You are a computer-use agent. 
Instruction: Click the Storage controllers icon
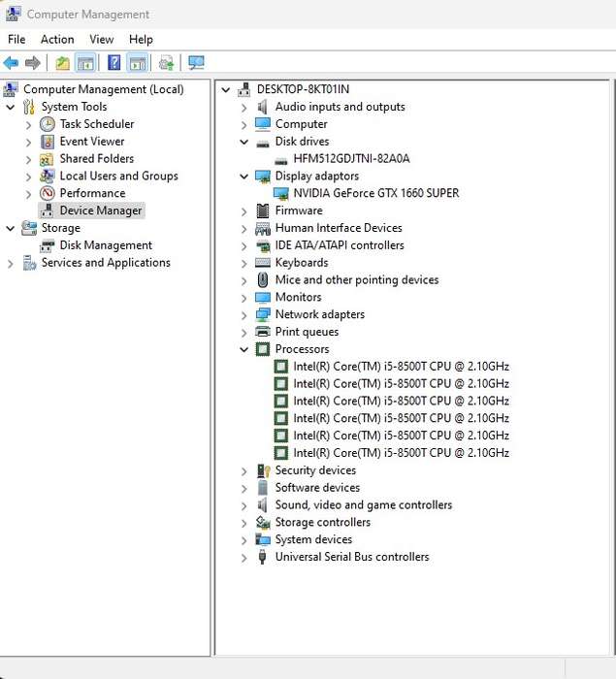(263, 522)
